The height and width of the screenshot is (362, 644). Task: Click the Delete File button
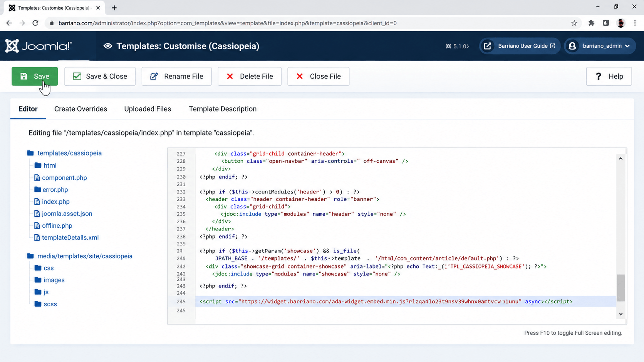pyautogui.click(x=250, y=76)
